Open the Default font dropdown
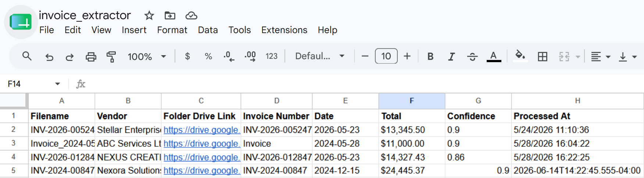This screenshot has width=644, height=178. tap(320, 56)
